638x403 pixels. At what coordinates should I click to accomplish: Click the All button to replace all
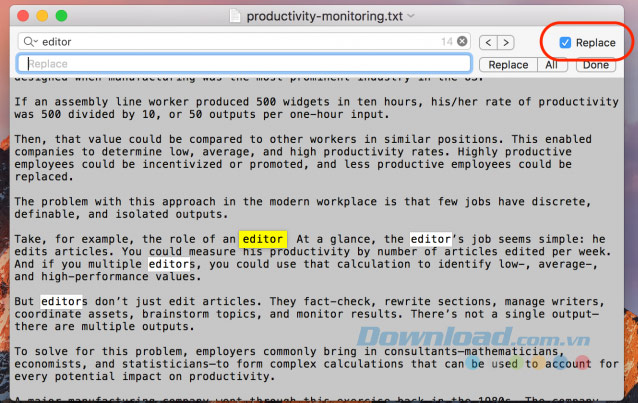[x=552, y=65]
